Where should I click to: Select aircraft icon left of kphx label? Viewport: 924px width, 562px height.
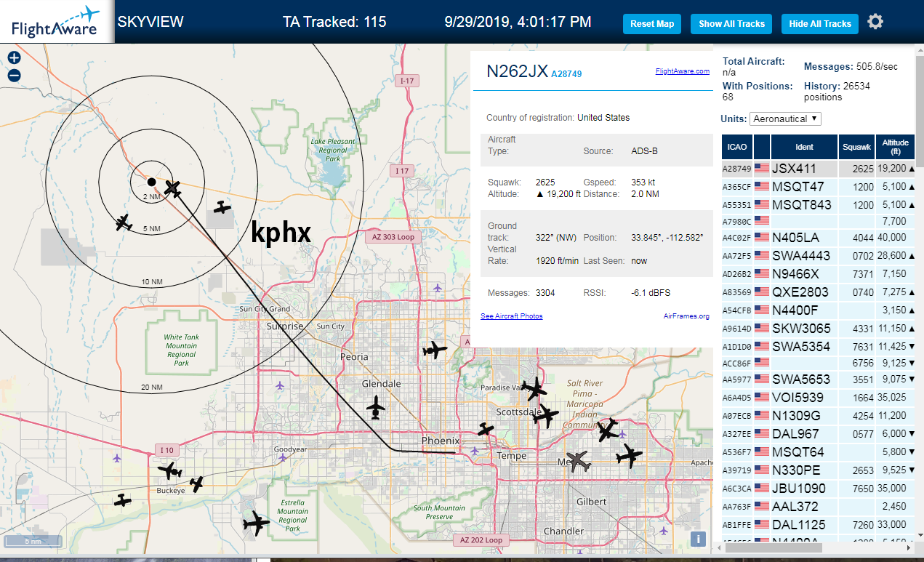click(222, 208)
